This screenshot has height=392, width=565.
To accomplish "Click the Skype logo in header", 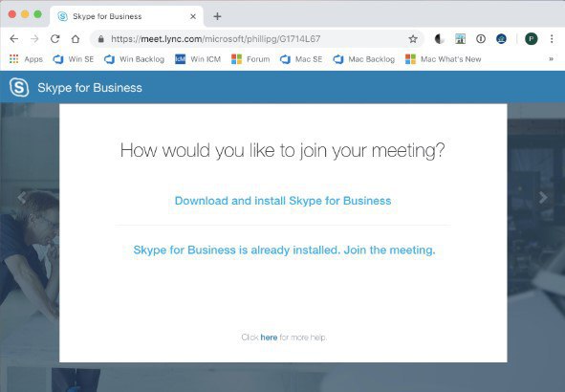I will [19, 87].
